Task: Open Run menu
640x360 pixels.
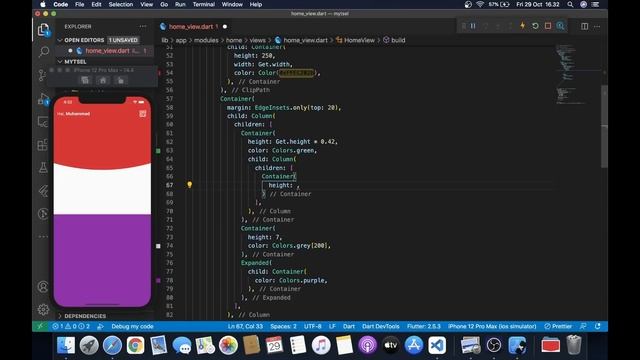Action: pos(180,4)
